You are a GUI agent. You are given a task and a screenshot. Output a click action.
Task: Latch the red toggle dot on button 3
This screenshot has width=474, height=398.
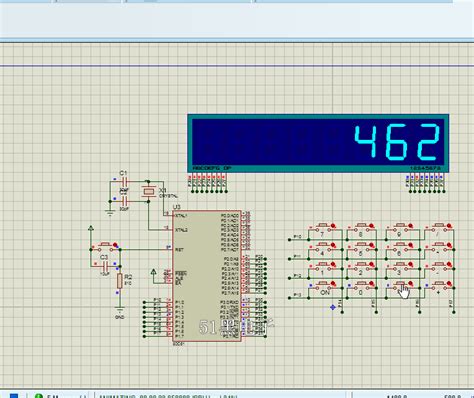click(x=411, y=265)
